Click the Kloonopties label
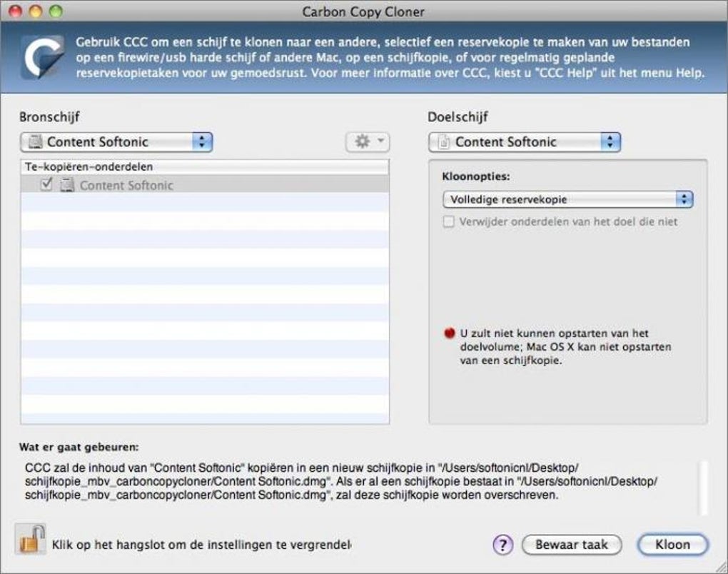Viewport: 728px width, 574px height. pos(476,176)
